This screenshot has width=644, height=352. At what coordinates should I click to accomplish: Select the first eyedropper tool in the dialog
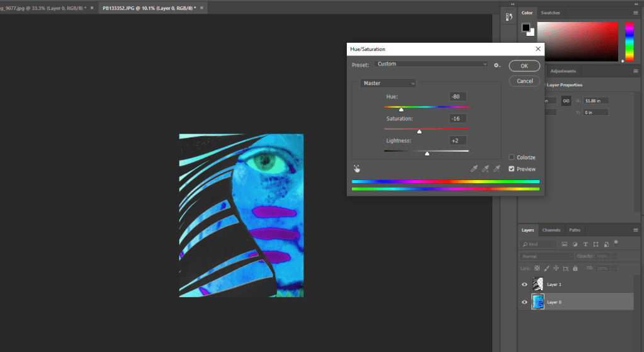tap(474, 169)
